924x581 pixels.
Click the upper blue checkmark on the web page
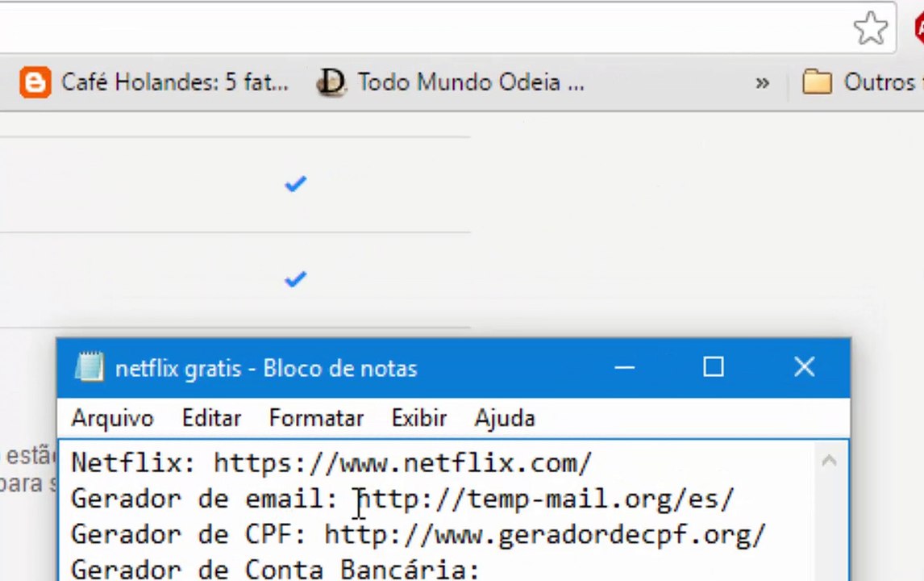tap(295, 184)
